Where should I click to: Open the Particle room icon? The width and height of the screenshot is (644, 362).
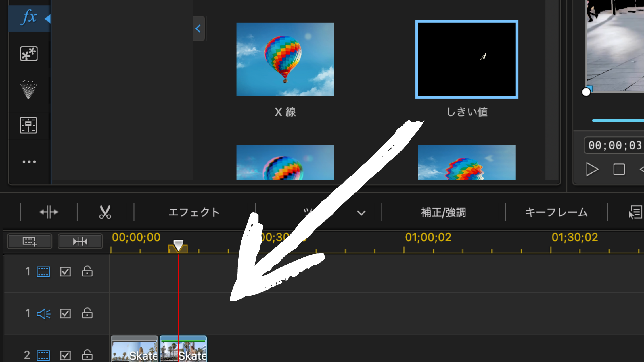(x=28, y=90)
